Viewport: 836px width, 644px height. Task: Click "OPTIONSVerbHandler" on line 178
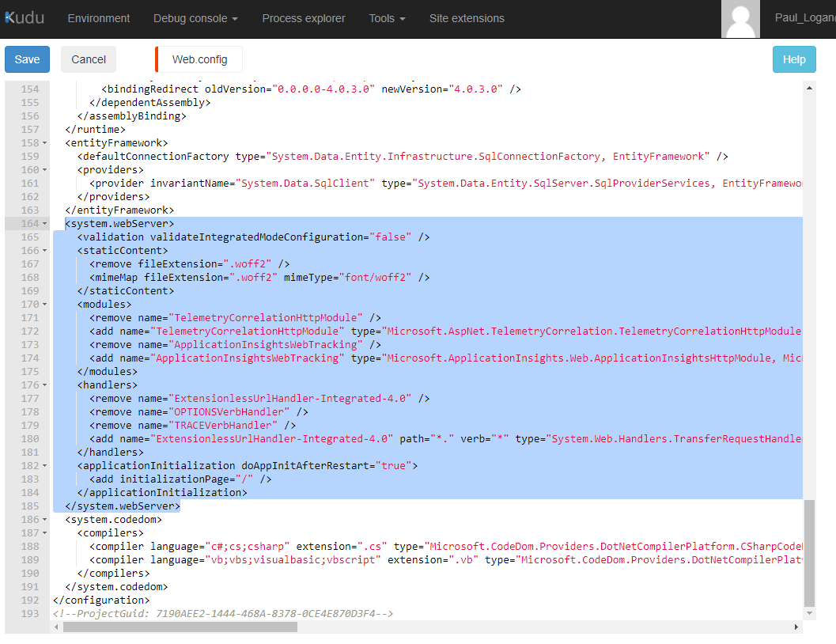[229, 412]
